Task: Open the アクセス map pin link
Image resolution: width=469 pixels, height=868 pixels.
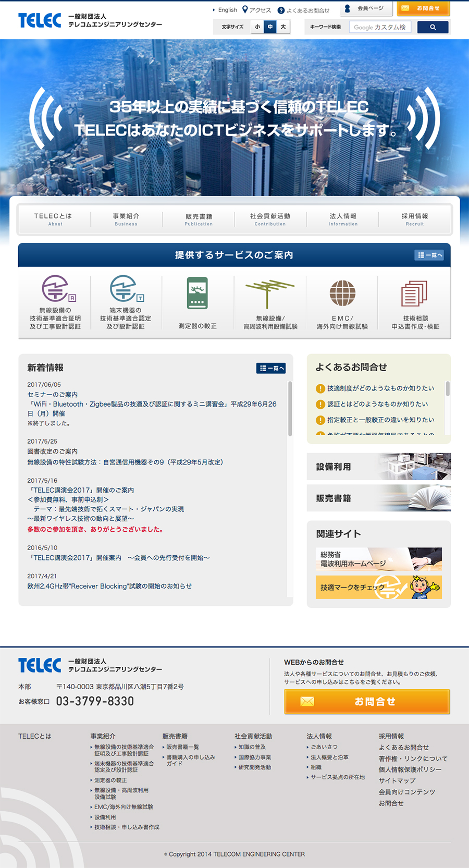Action: 257,10
